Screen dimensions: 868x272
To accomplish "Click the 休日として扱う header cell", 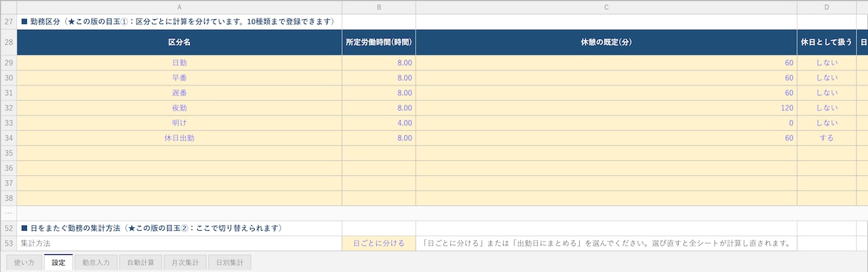I will [827, 42].
